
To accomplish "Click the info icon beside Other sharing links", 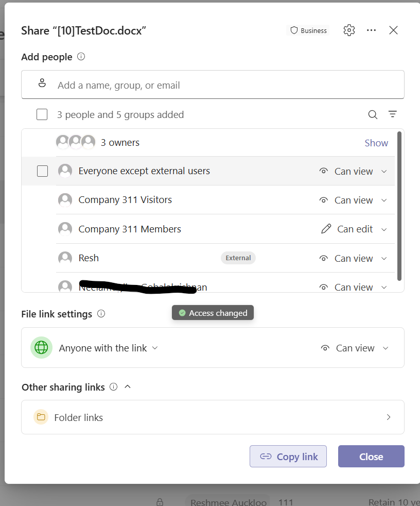I will click(113, 386).
